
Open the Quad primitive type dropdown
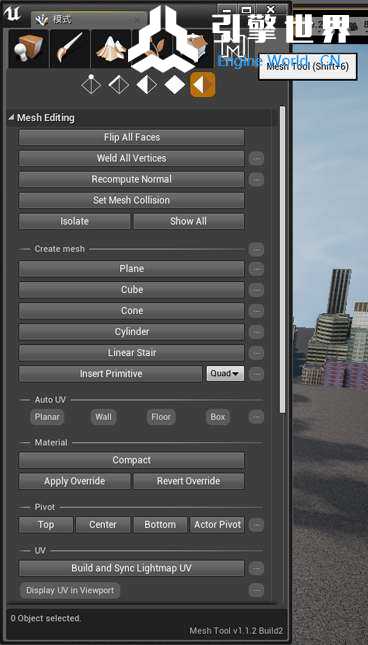(x=225, y=374)
